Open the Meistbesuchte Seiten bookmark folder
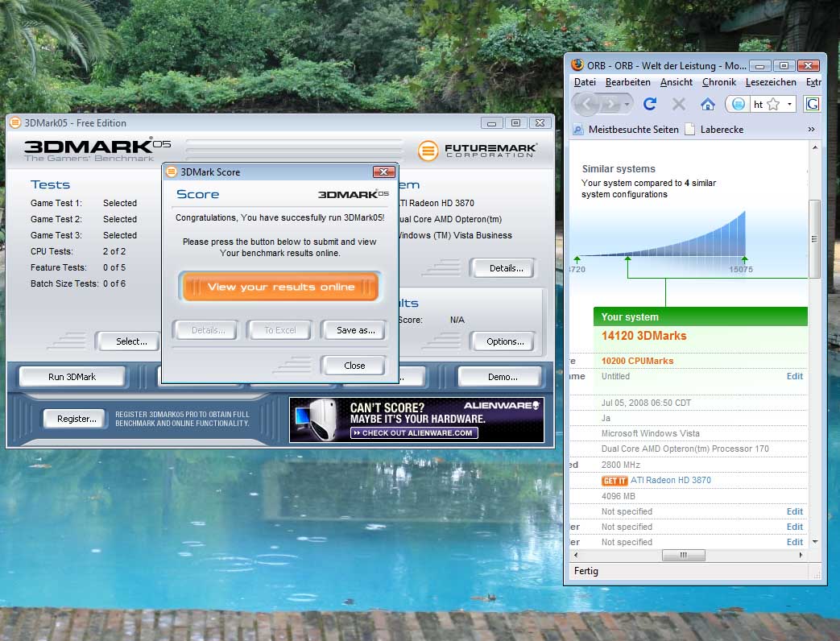This screenshot has width=840, height=641. pos(627,130)
